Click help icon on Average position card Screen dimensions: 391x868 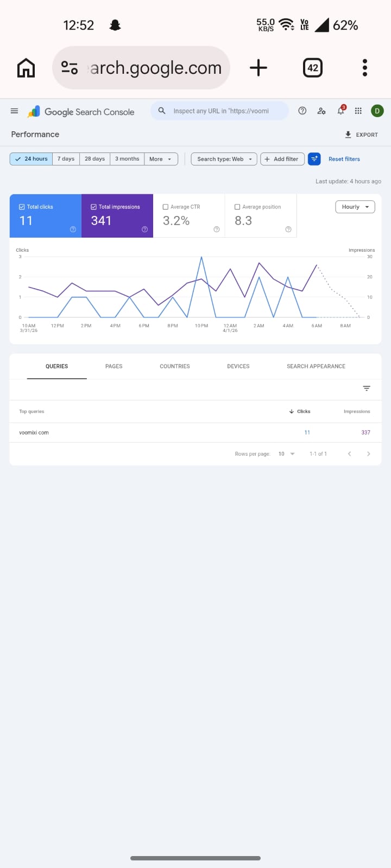click(x=288, y=229)
